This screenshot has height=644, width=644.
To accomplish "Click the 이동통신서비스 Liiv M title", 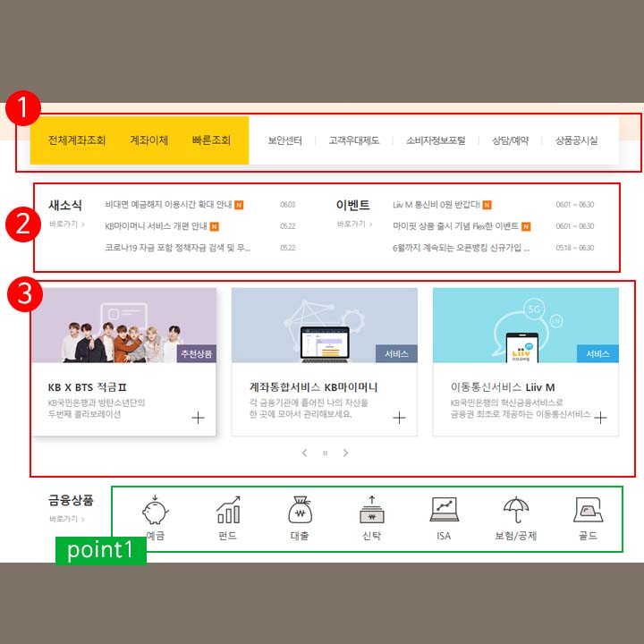I will (x=503, y=387).
